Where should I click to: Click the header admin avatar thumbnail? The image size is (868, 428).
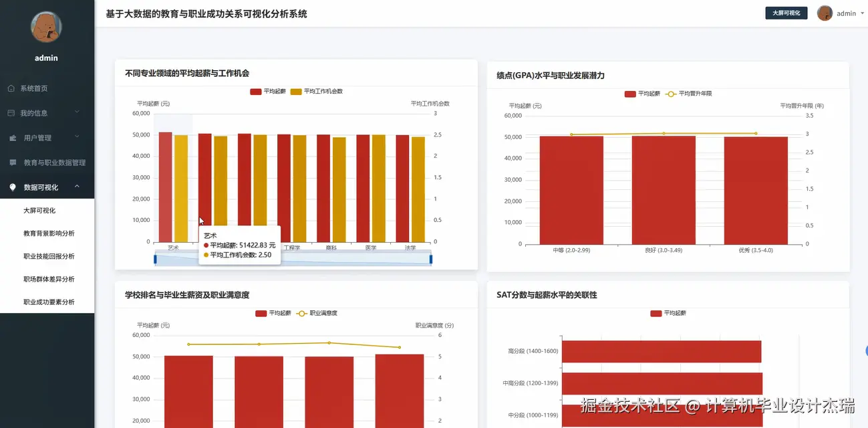[825, 13]
